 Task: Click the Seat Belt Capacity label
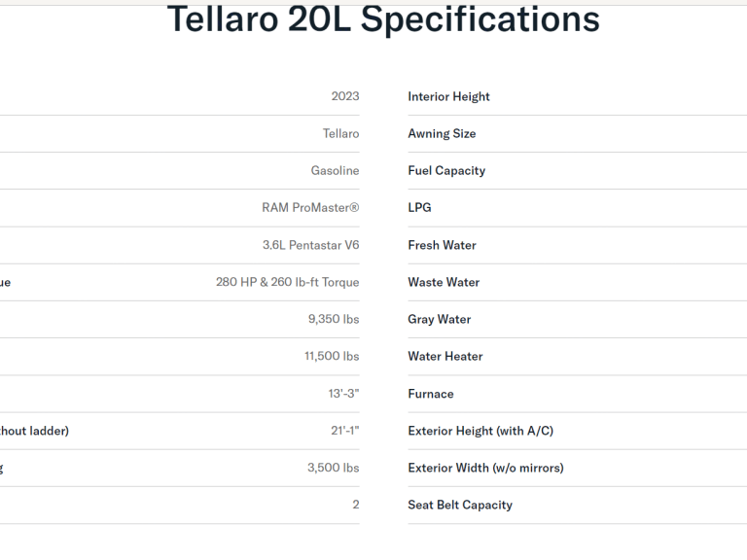click(460, 506)
